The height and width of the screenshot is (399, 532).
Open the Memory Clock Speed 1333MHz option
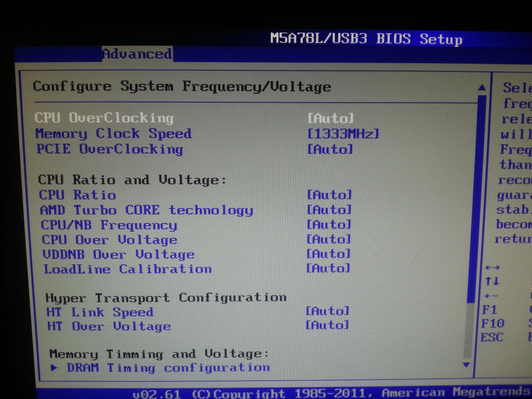click(343, 134)
